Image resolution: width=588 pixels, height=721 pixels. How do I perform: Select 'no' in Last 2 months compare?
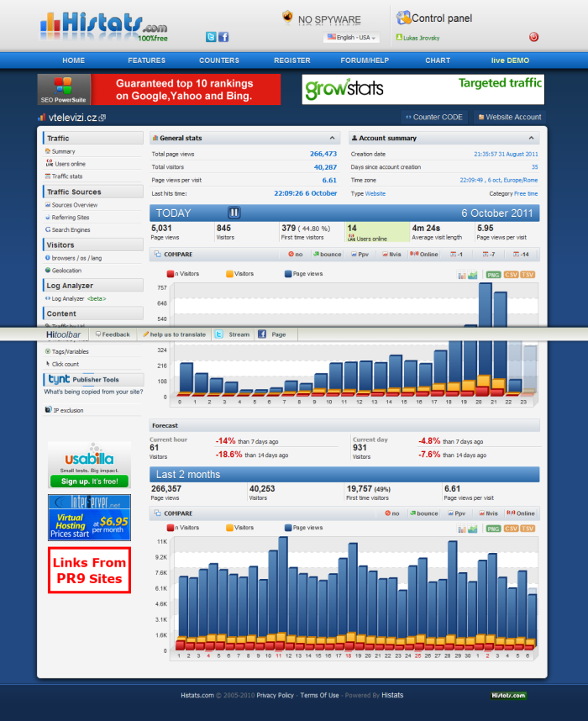point(392,513)
